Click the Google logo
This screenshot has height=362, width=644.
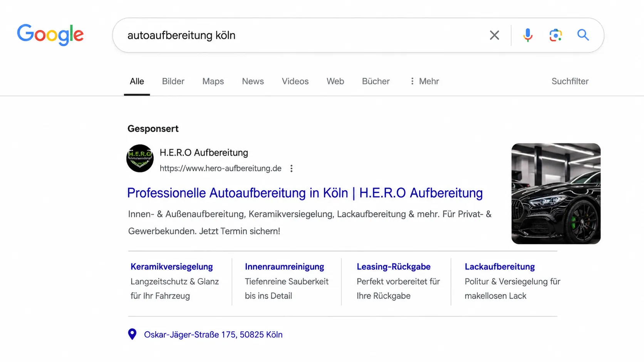50,35
